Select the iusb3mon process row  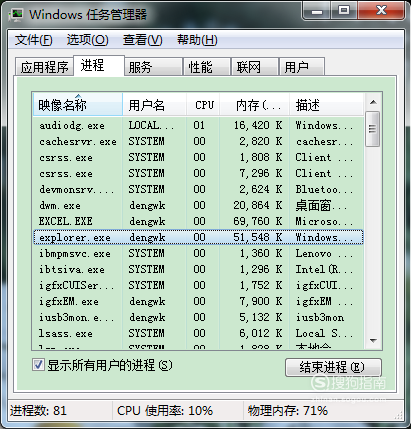coord(198,317)
